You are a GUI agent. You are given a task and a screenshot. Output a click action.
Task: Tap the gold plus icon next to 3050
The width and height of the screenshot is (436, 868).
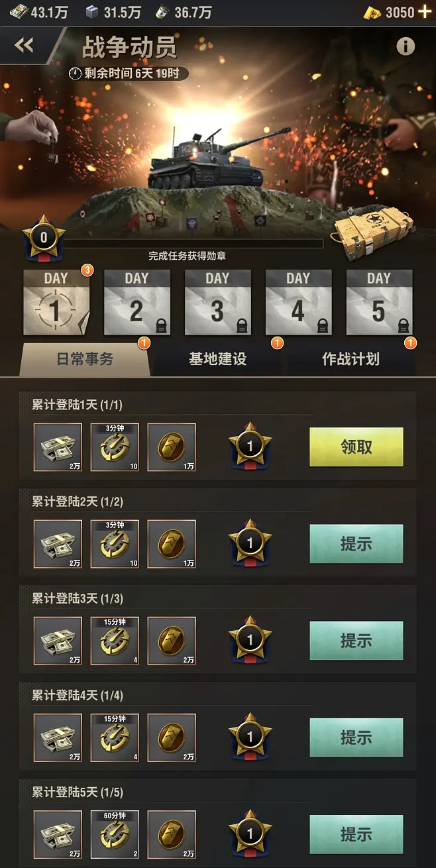[x=425, y=11]
